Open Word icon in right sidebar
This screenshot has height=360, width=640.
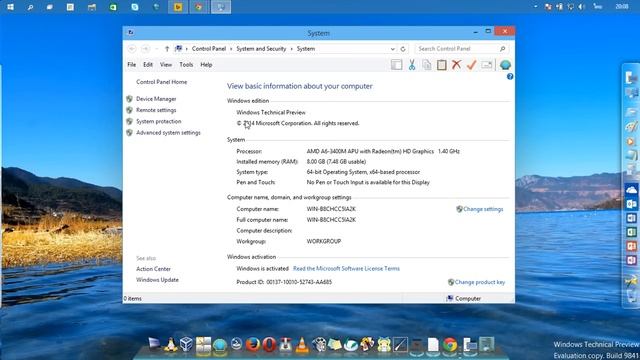631,218
